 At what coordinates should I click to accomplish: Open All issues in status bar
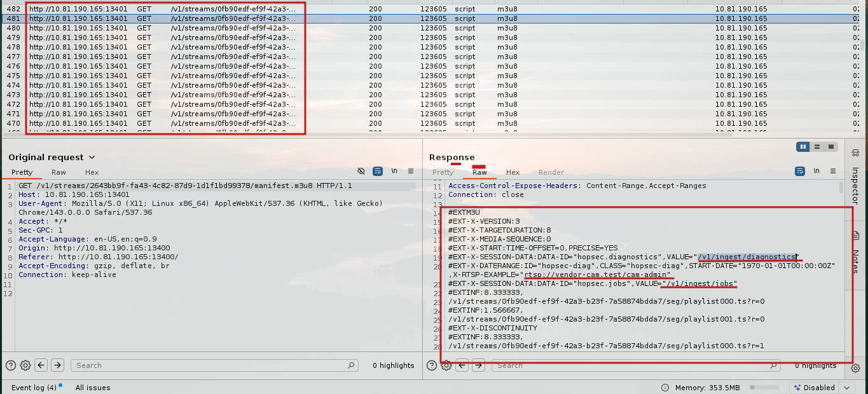tap(93, 388)
